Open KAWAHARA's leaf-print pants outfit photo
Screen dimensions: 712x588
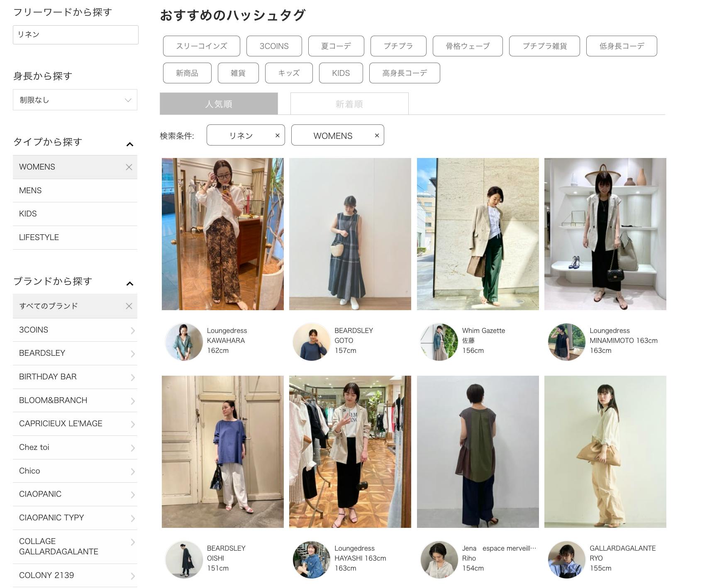pyautogui.click(x=223, y=234)
